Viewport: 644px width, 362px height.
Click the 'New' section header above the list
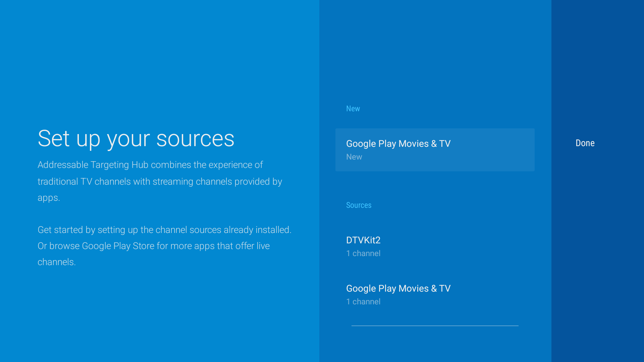(x=353, y=109)
